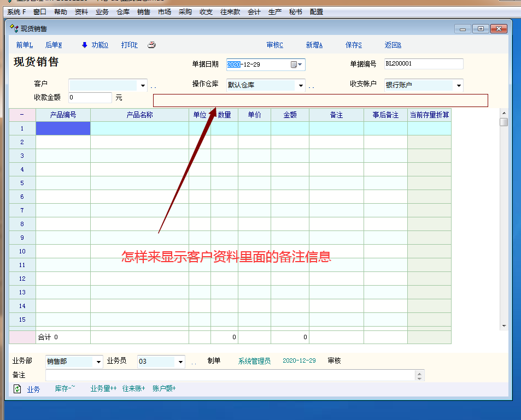Image resolution: width=521 pixels, height=420 pixels.
Task: Open the 仓库 menu in menu bar
Action: (x=123, y=12)
